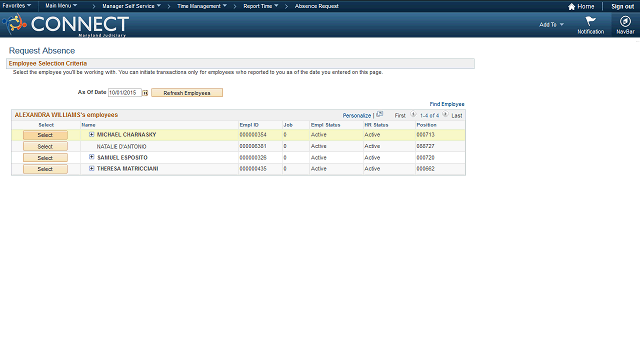Viewport: 640px width, 360px height.
Task: Click the Home house icon
Action: click(571, 7)
